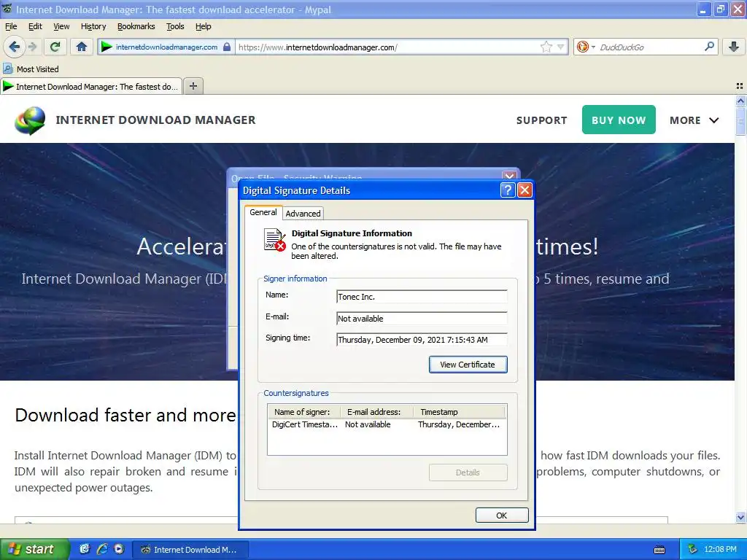Open the Help menu
The height and width of the screenshot is (560, 747).
[x=204, y=26]
